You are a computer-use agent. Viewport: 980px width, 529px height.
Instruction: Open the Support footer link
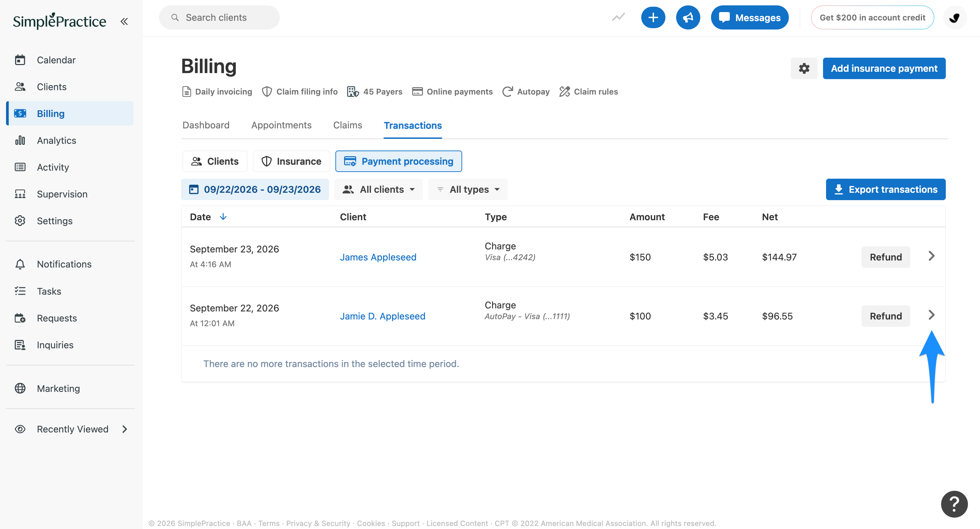pos(405,523)
